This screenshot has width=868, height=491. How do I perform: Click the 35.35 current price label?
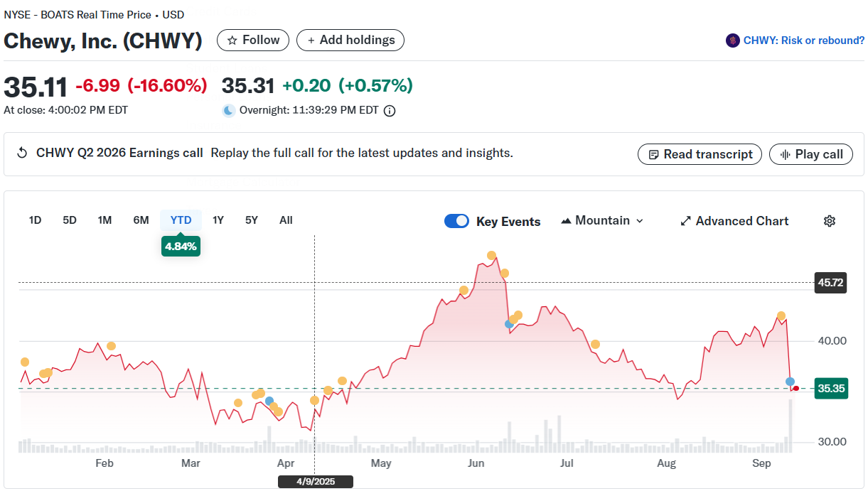pyautogui.click(x=831, y=389)
